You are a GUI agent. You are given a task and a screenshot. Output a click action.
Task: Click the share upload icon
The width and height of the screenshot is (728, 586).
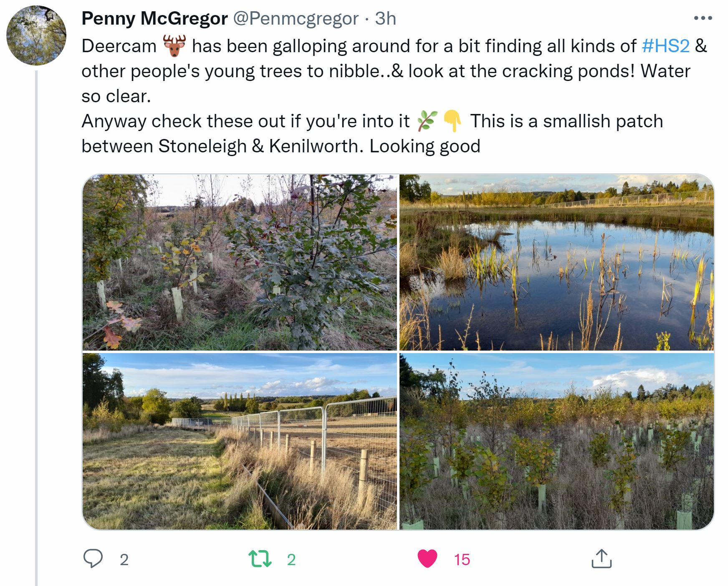[x=601, y=559]
